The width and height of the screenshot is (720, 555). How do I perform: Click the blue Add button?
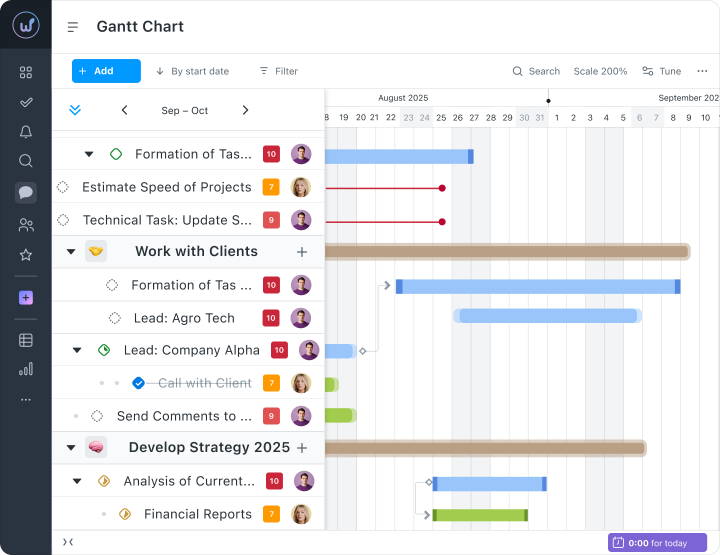click(x=105, y=71)
